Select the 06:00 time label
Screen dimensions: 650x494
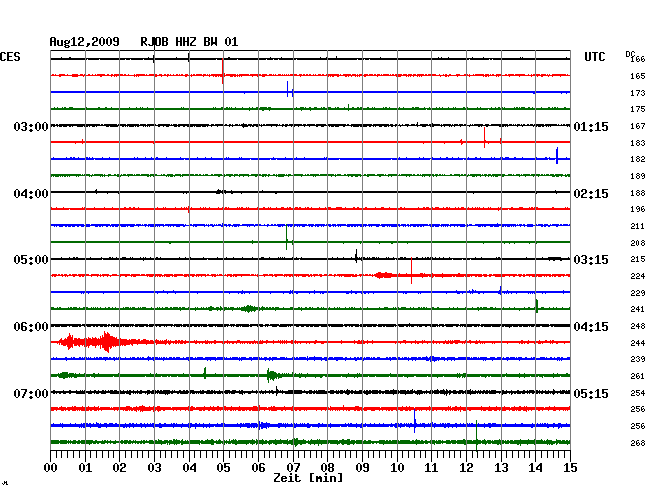31,327
